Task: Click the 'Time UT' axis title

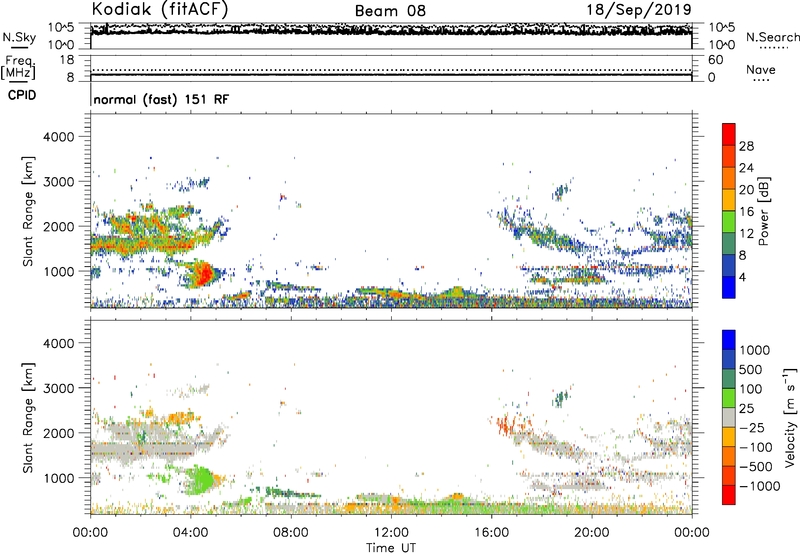Action: 391,548
